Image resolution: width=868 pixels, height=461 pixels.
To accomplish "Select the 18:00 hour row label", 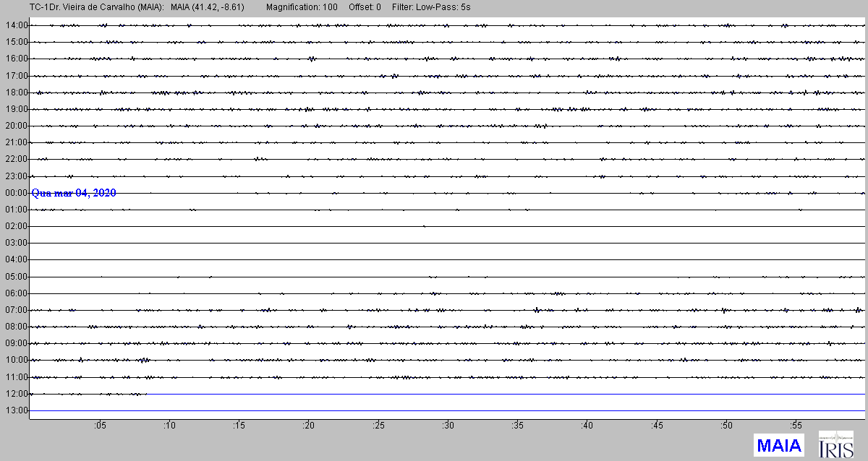I will 16,92.
